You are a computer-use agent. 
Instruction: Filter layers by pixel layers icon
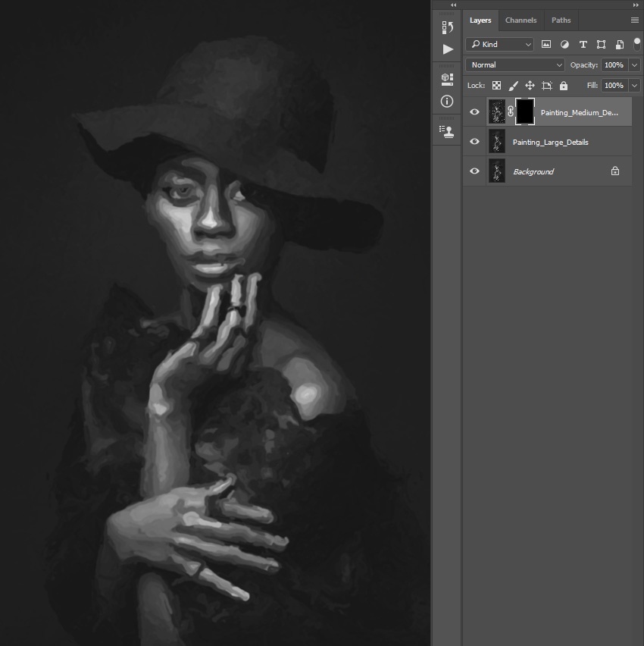click(546, 45)
